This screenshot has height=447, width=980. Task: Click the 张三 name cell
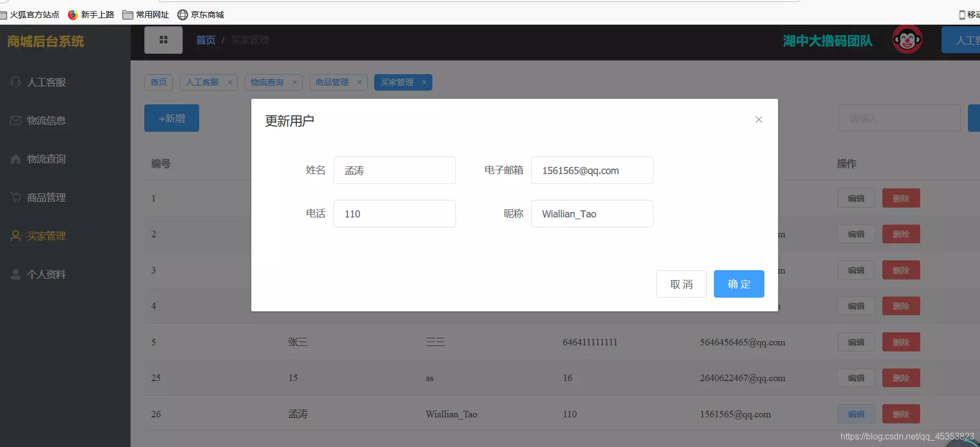(298, 342)
